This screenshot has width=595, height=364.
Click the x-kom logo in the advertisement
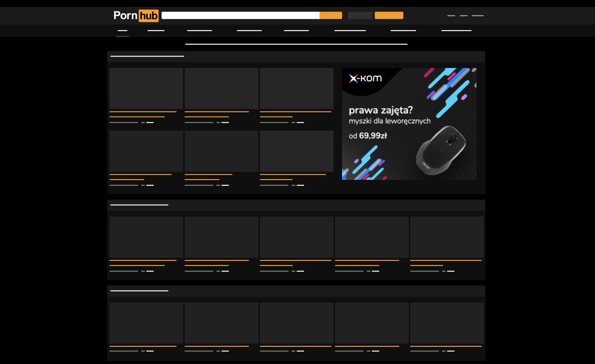point(365,78)
